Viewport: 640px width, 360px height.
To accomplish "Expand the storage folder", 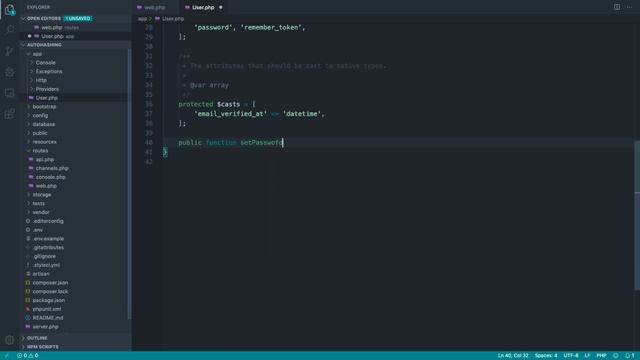I will click(x=76, y=195).
